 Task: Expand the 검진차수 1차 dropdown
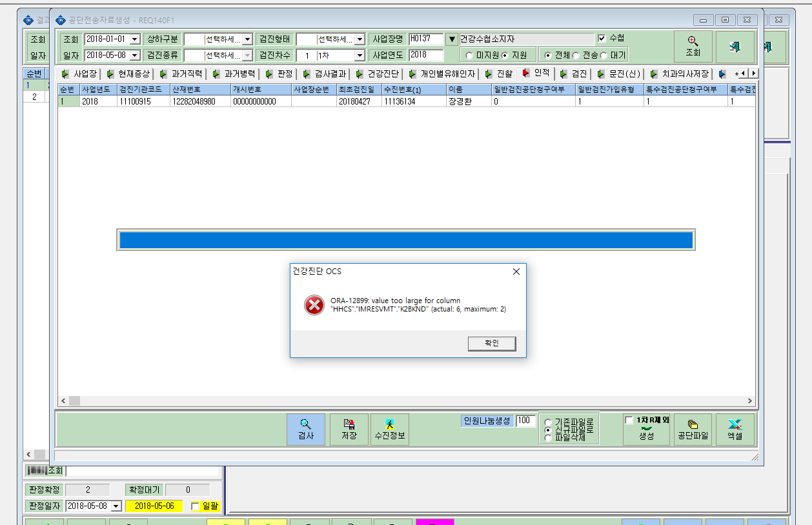(360, 55)
